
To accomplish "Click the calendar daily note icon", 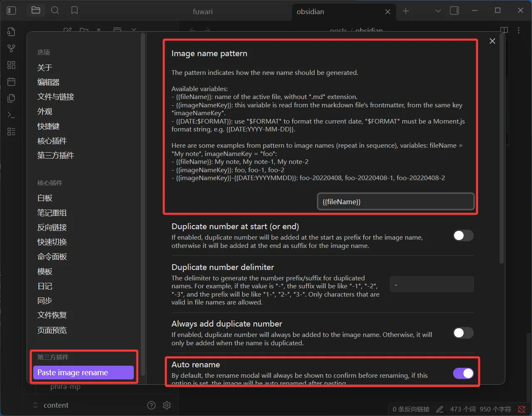I will 12,82.
